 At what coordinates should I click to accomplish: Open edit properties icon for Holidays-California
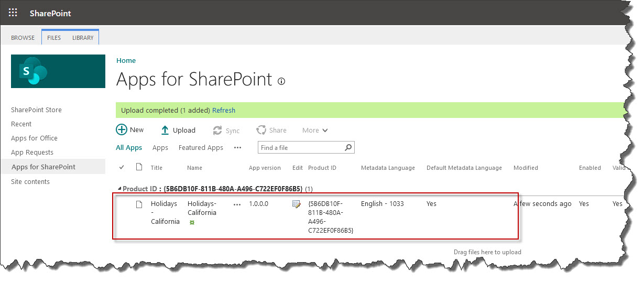point(297,204)
